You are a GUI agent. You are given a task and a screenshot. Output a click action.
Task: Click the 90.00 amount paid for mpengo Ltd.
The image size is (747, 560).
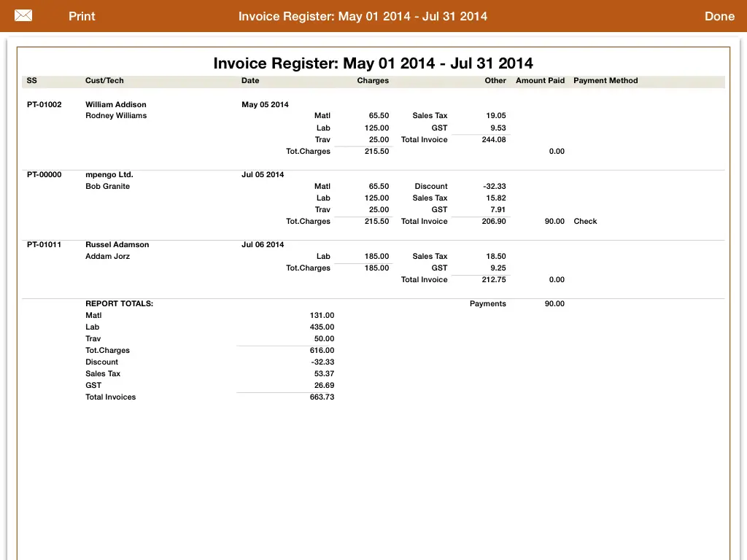coord(554,221)
